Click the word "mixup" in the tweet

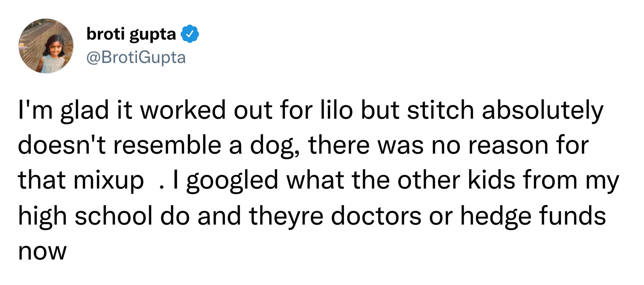[109, 181]
